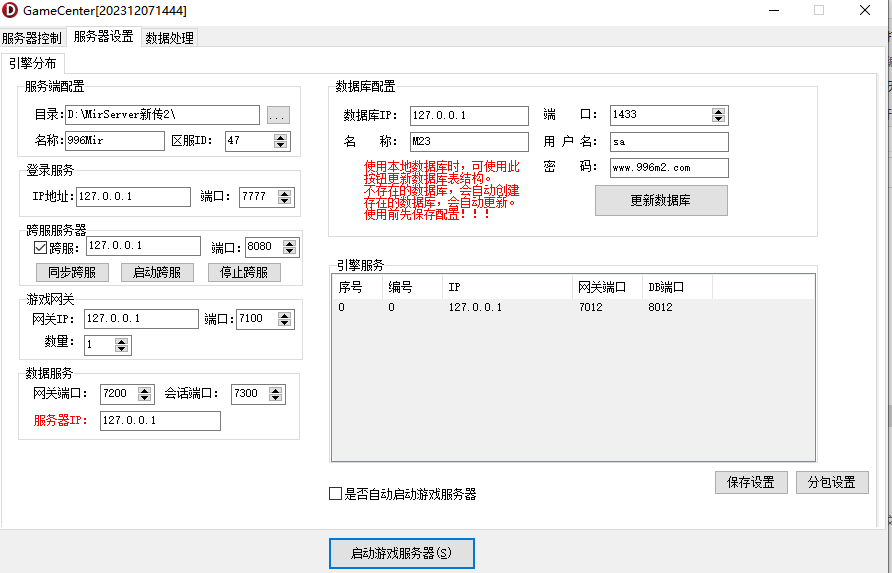Click the 更新数据库 button
This screenshot has width=892, height=573.
coord(660,200)
